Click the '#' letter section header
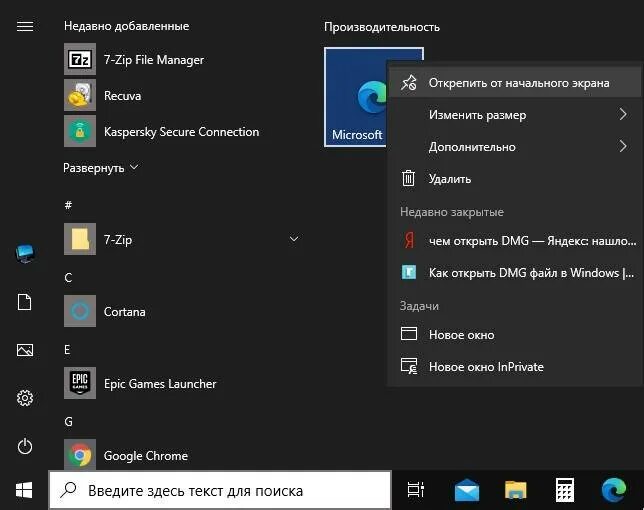 (68, 204)
